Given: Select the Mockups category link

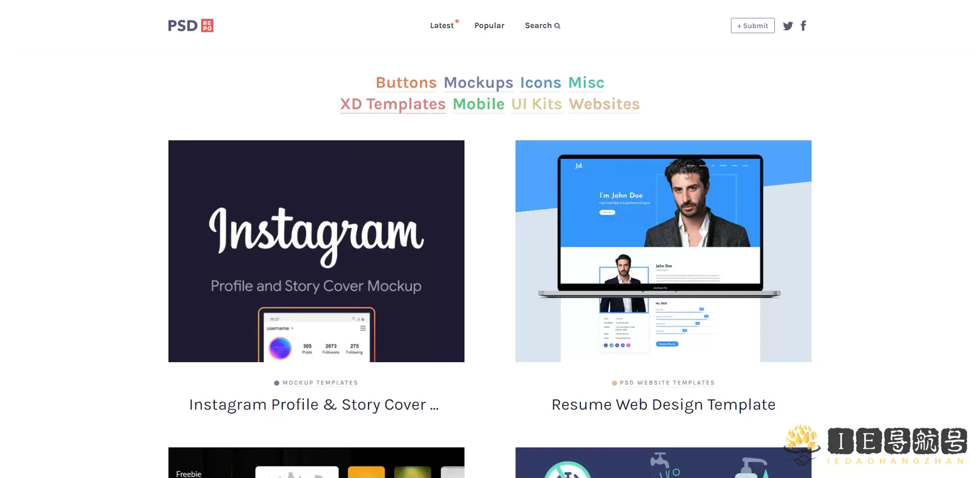Looking at the screenshot, I should click(478, 83).
